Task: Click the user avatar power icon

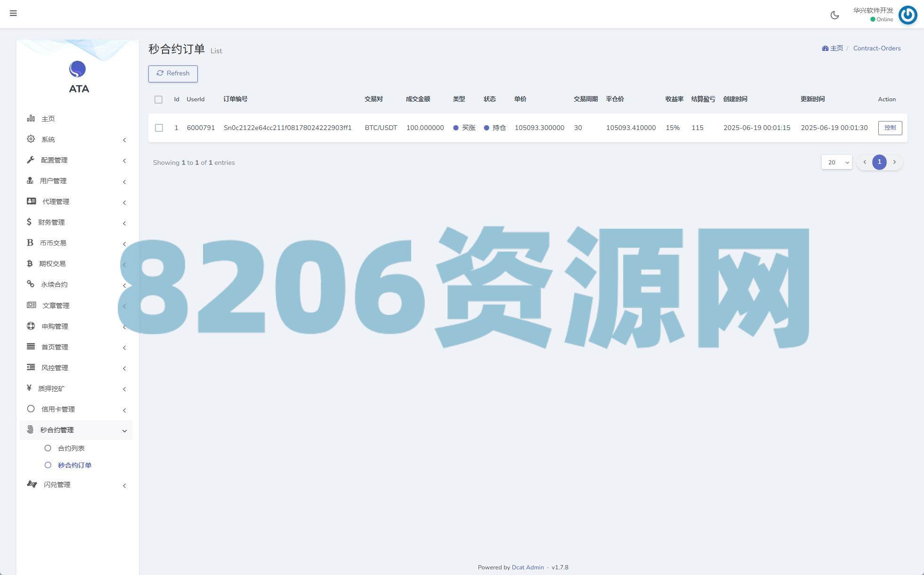Action: coord(908,15)
